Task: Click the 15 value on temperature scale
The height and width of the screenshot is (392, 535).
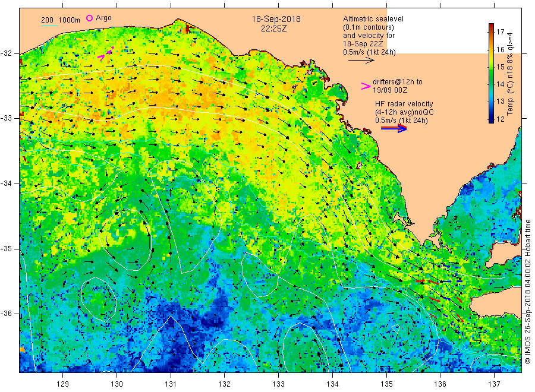Action: tap(500, 67)
